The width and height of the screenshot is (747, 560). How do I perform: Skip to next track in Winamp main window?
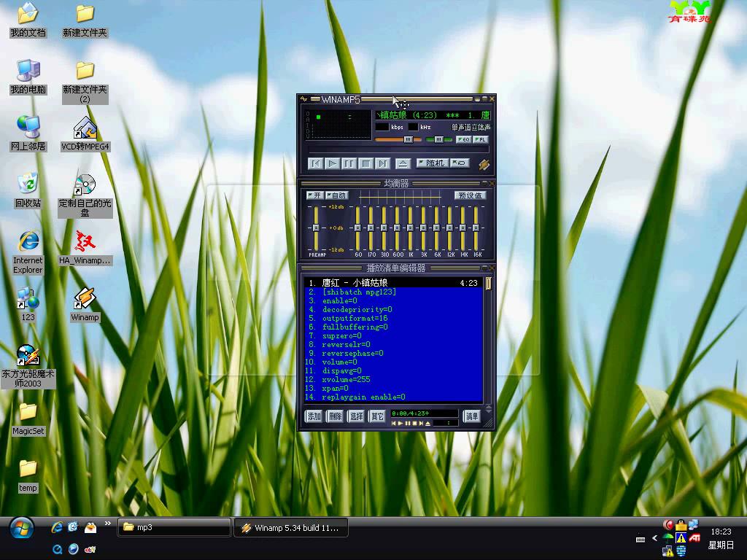[382, 164]
